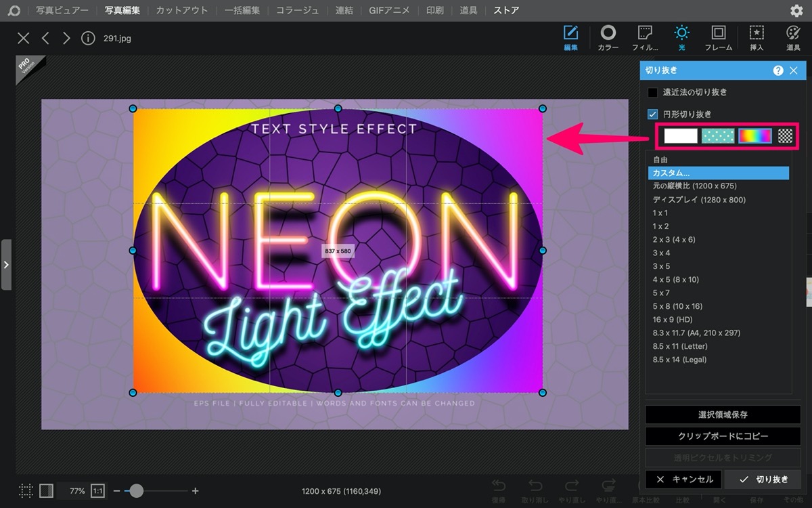Click the zoom slider handle
Screen dimensions: 812x508
pos(137,490)
